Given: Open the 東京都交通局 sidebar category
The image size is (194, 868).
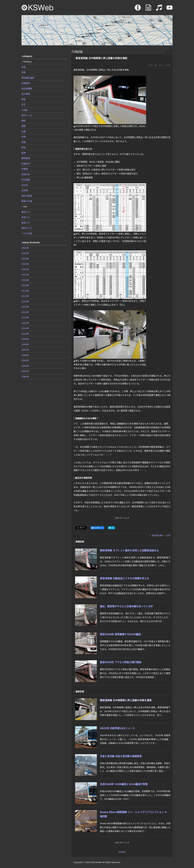Looking at the screenshot, I should [x=28, y=78].
